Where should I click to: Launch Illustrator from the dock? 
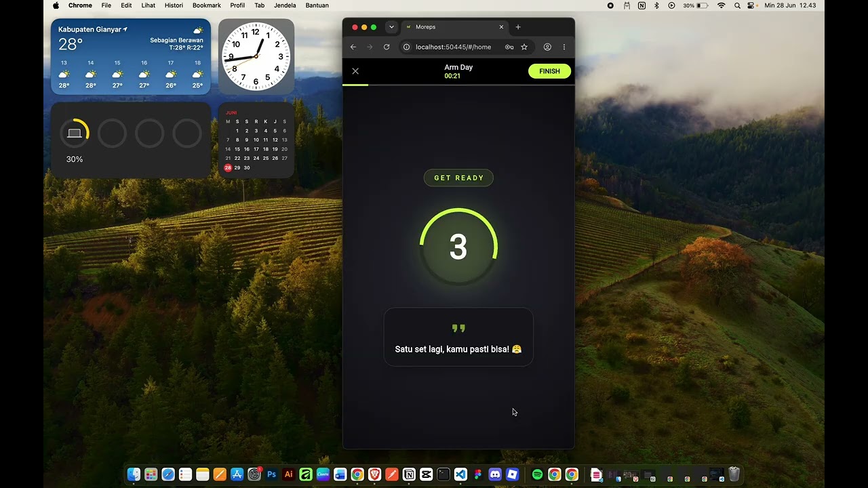coord(289,474)
